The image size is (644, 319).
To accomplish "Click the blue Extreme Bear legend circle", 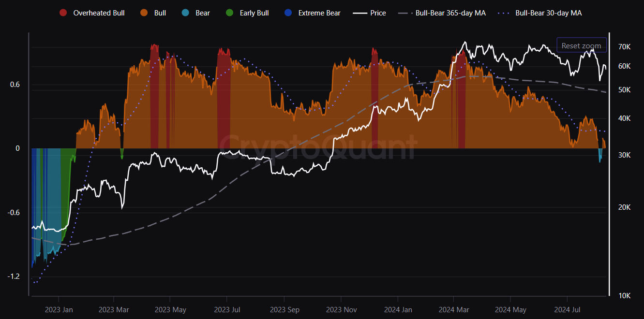I will click(x=288, y=13).
